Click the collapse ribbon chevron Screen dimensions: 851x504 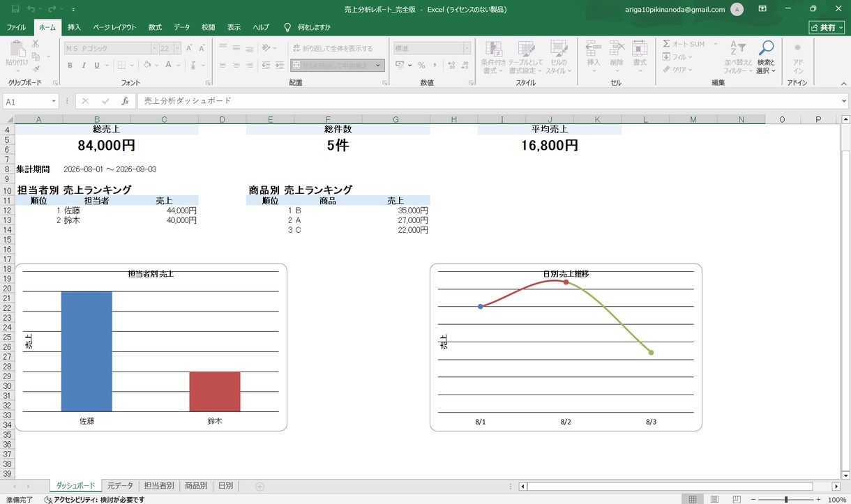coord(844,83)
